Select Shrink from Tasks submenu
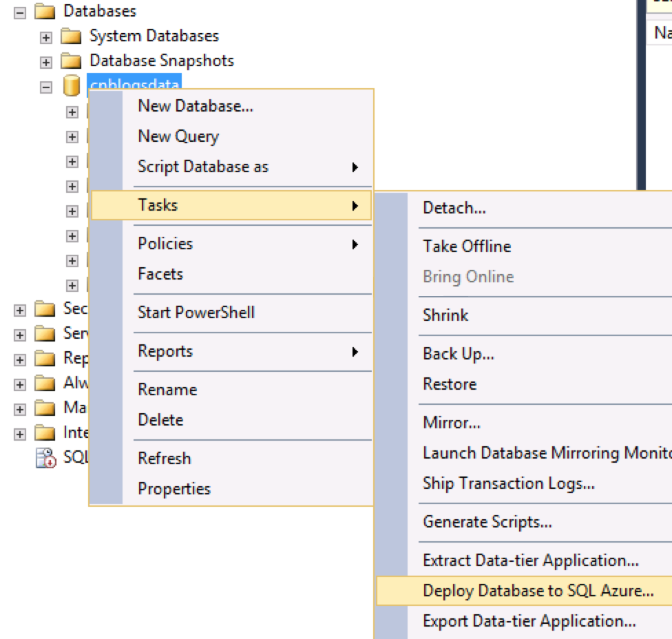Viewport: 672px width, 639px height. tap(445, 315)
